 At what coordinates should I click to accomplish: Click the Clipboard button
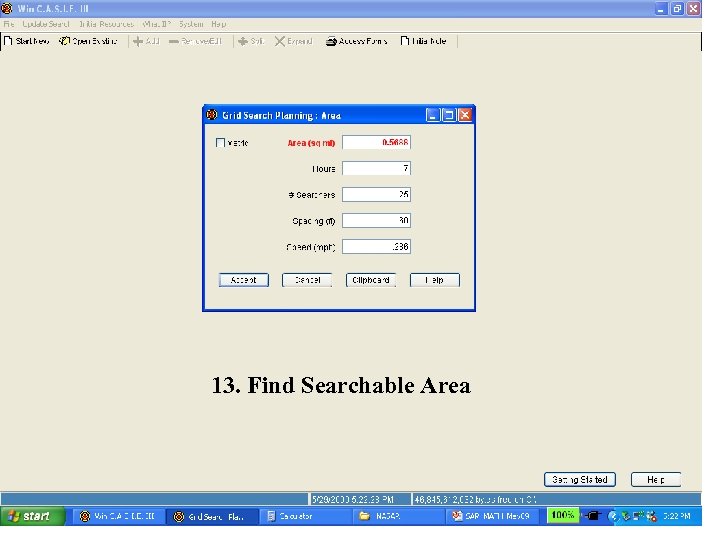tap(371, 280)
